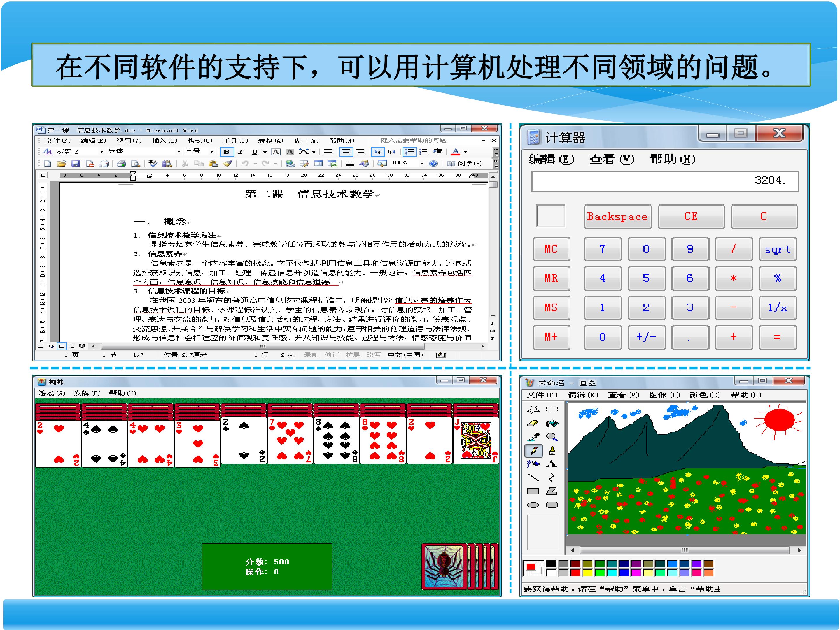
Task: Pick the black color swatch in Paint palette
Action: coord(551,564)
